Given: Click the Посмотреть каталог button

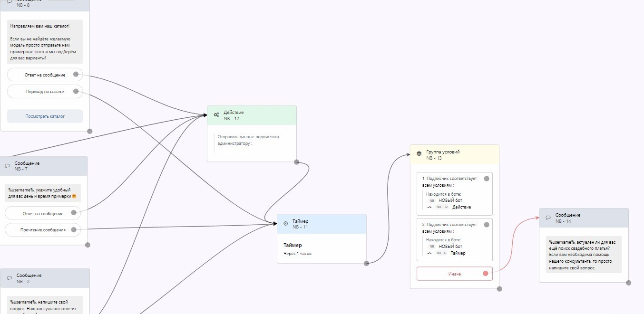Looking at the screenshot, I should point(45,116).
